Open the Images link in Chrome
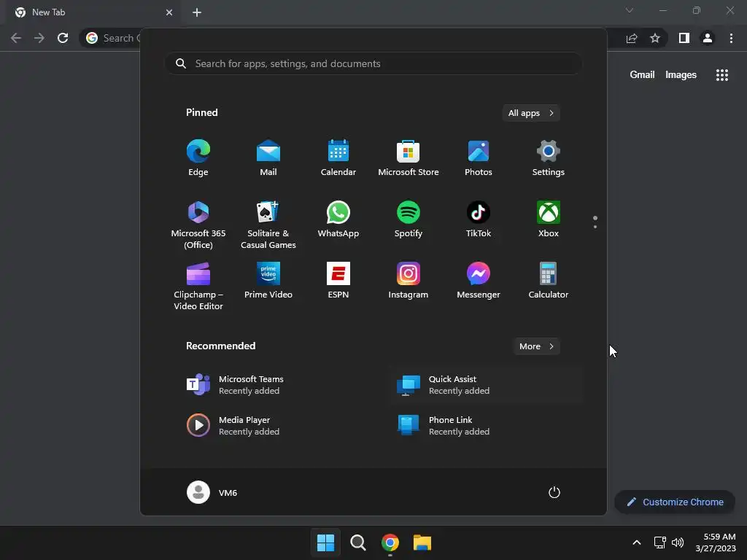Screen dimensions: 747x560 click(x=681, y=75)
